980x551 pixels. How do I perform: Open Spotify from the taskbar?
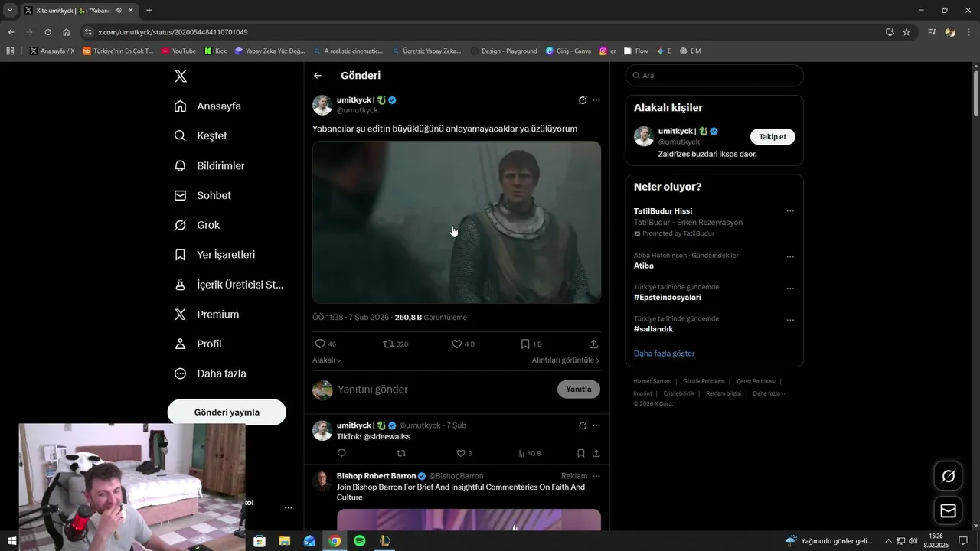point(360,541)
